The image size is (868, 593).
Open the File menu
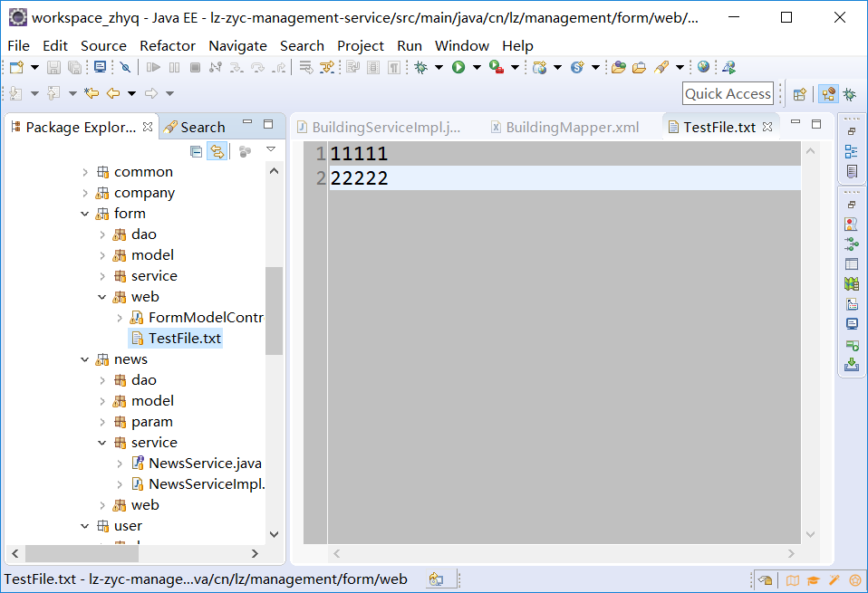click(18, 46)
